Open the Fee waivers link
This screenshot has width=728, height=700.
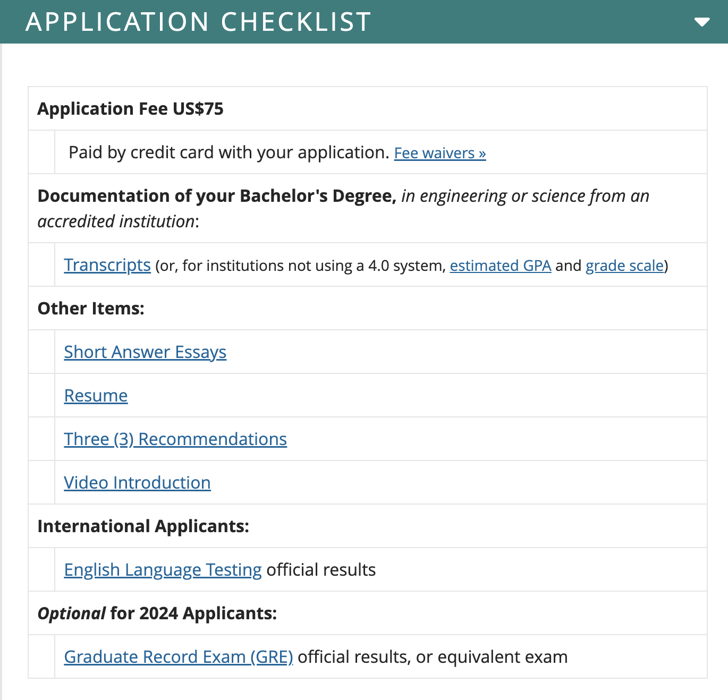[440, 153]
